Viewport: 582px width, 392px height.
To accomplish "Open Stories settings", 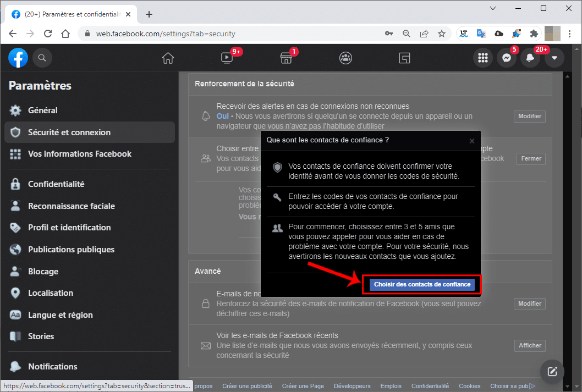I will [90, 336].
